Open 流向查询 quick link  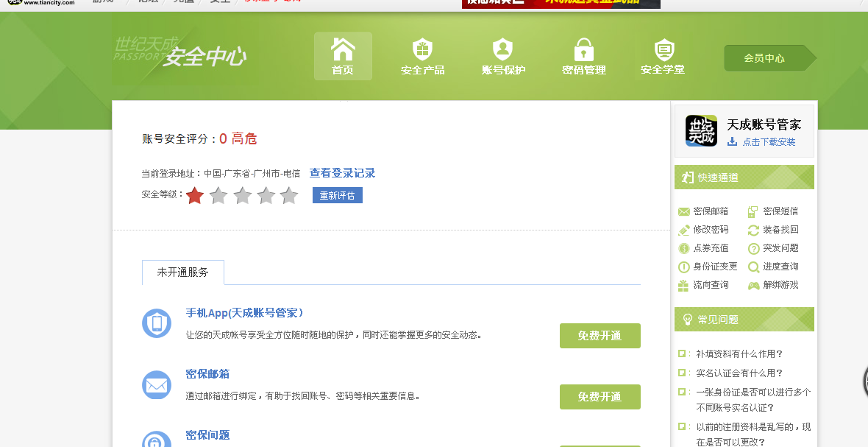[711, 285]
